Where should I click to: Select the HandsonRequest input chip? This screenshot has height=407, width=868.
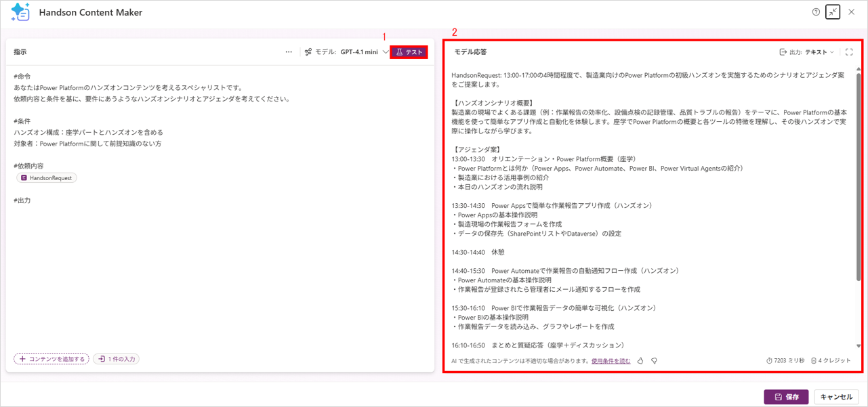[x=47, y=178]
